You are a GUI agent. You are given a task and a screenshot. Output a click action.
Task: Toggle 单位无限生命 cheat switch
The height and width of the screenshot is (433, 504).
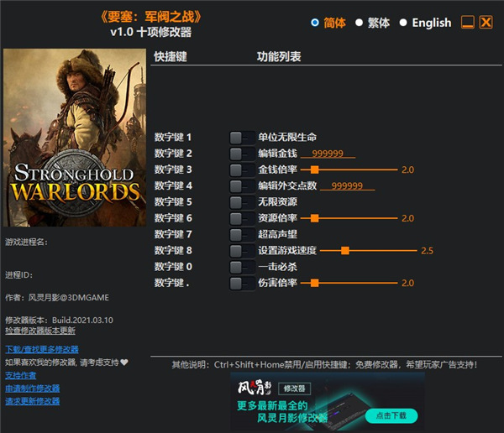(242, 137)
